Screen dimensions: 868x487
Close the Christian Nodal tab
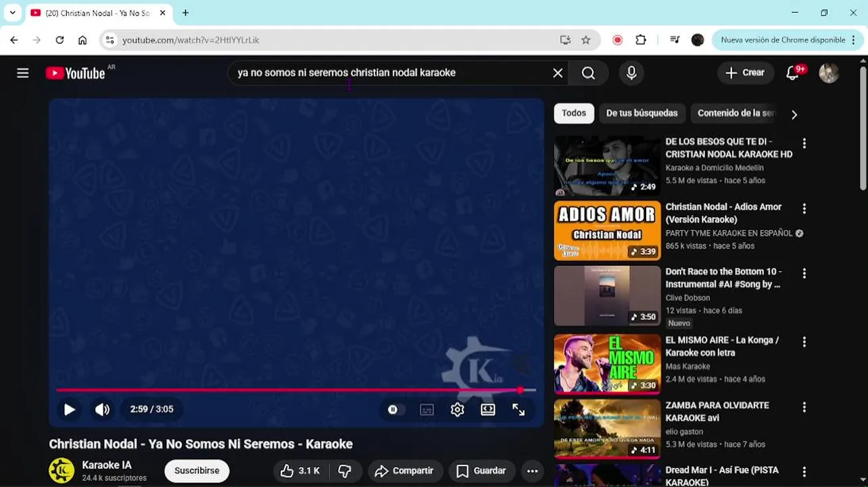point(162,13)
